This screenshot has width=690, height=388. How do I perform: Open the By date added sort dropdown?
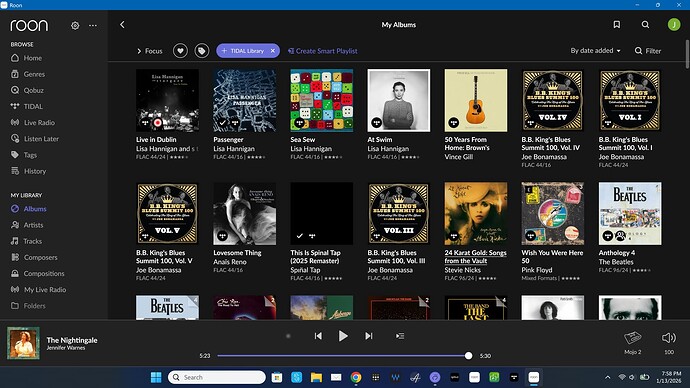[x=595, y=51]
